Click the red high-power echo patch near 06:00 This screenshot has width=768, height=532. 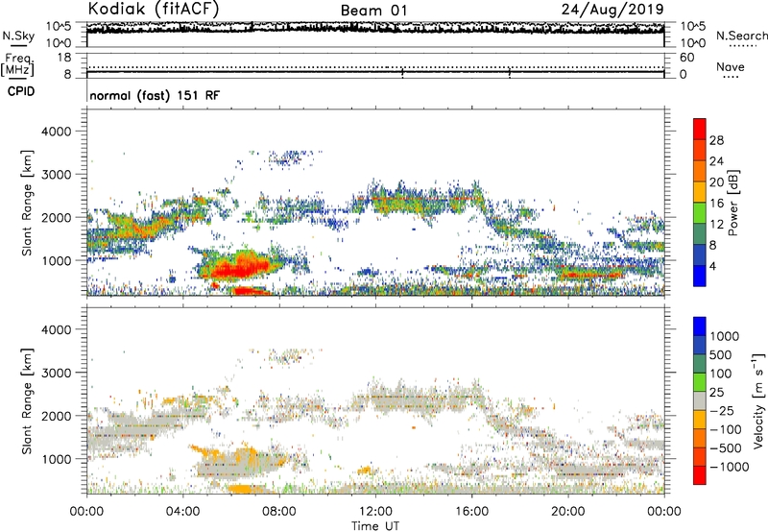[240, 268]
